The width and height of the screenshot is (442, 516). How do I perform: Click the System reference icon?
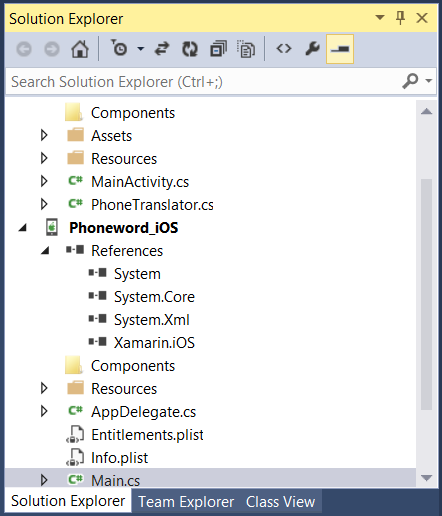click(98, 273)
